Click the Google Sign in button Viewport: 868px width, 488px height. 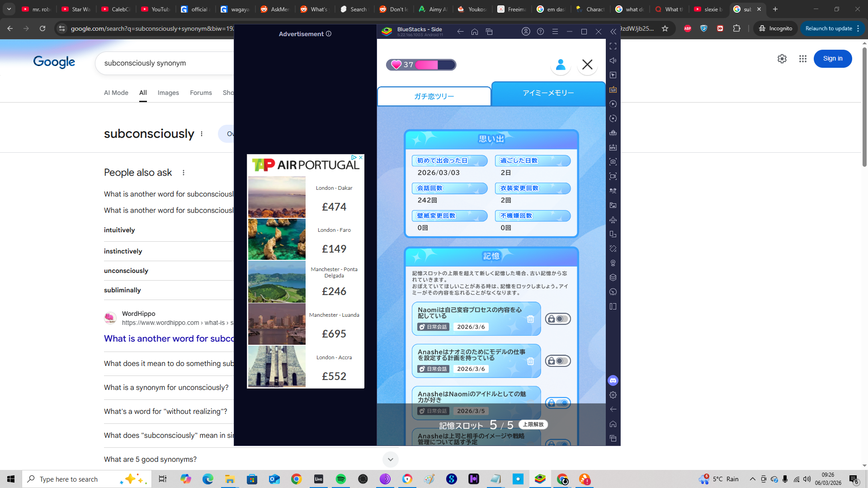[x=832, y=59]
